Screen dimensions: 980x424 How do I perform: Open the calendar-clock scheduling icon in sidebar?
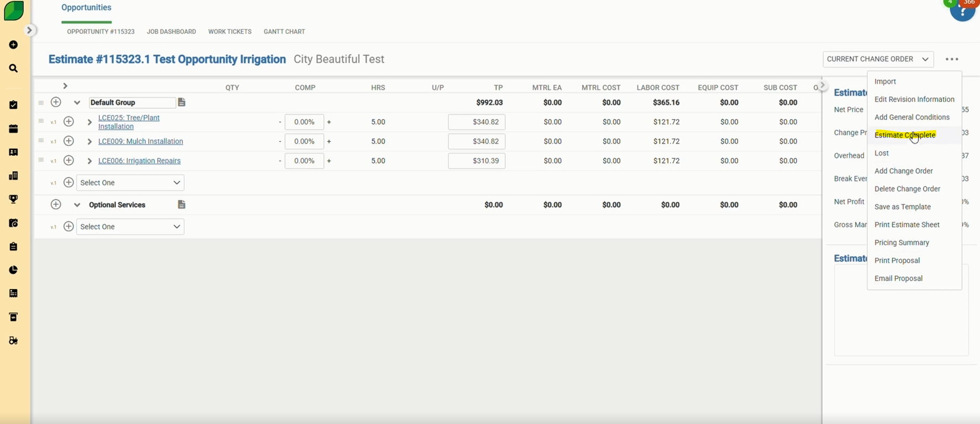[x=13, y=223]
